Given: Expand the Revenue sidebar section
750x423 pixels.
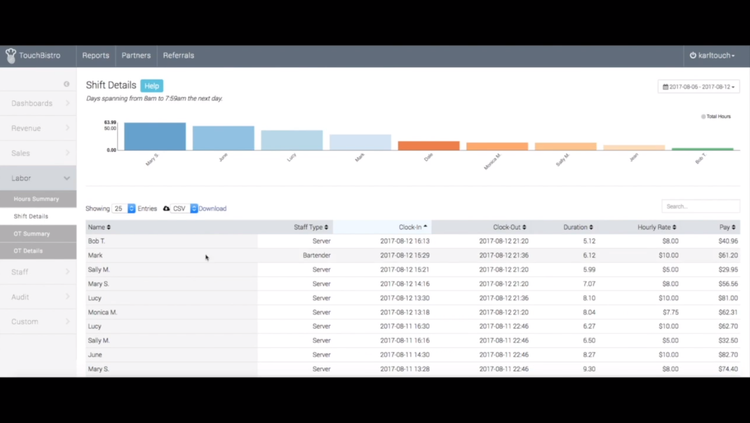Looking at the screenshot, I should [38, 128].
